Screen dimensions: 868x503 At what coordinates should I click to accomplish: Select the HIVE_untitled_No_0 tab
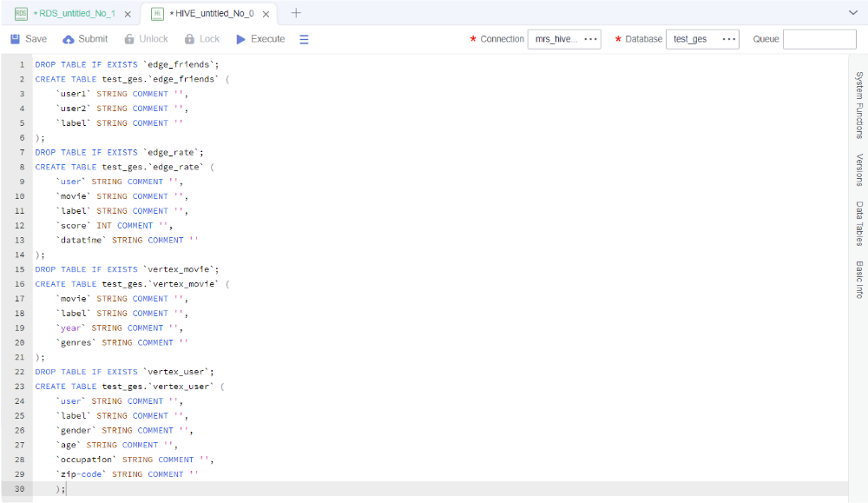[x=212, y=14]
